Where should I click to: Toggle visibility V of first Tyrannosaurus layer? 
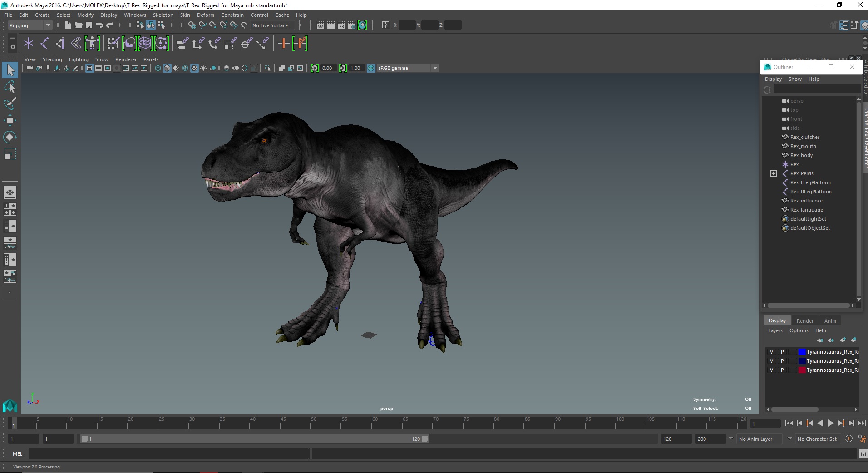(771, 352)
